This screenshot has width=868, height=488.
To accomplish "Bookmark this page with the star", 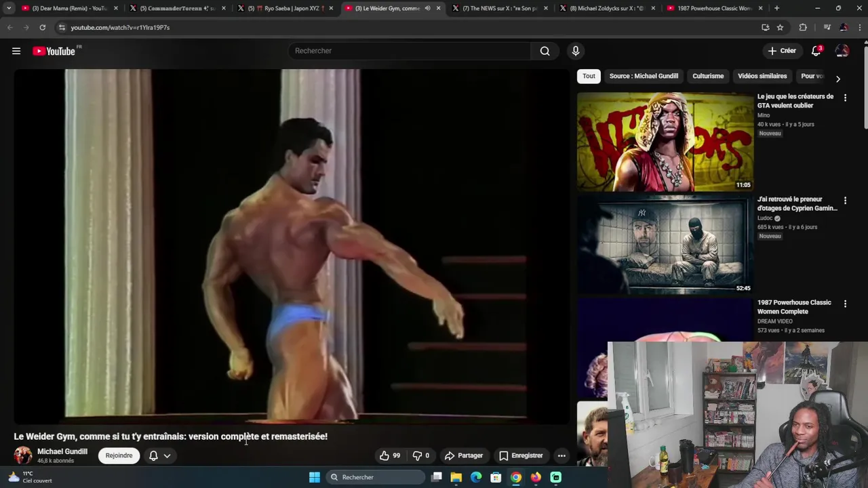I will [x=780, y=27].
